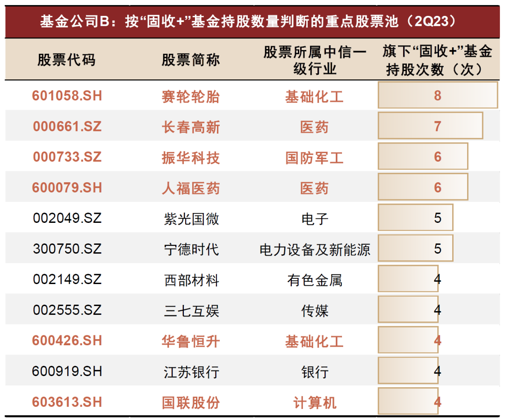505x420 pixels.
Task: Select stock code 002555.SZ
Action: tap(67, 310)
